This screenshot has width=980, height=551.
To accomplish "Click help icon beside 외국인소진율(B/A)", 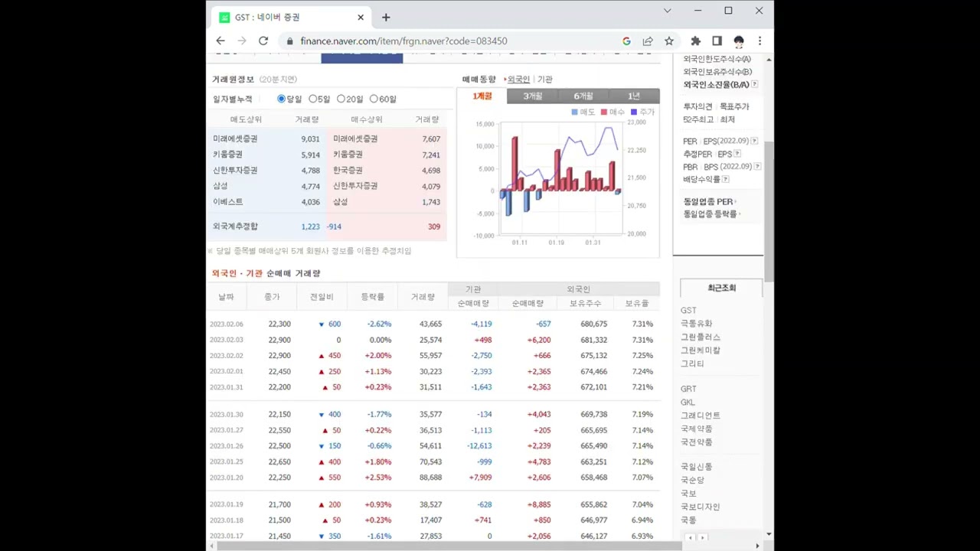I will point(755,84).
